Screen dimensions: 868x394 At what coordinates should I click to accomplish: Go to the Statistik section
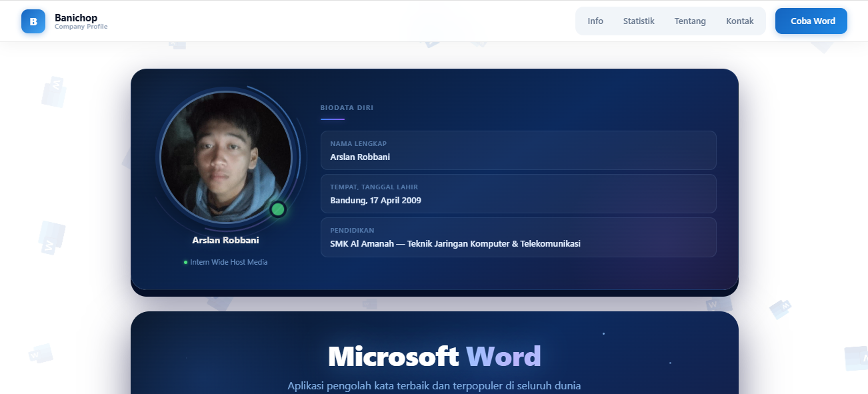[x=639, y=21]
